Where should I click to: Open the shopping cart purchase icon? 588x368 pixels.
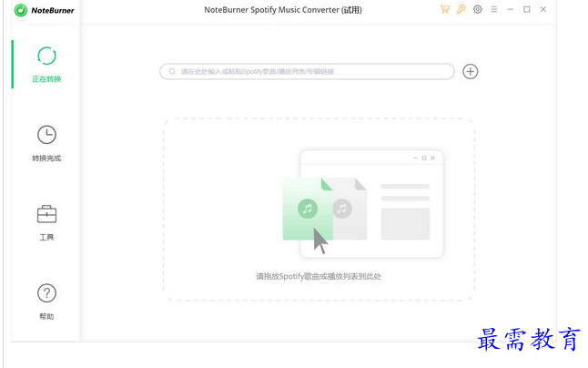pos(445,9)
